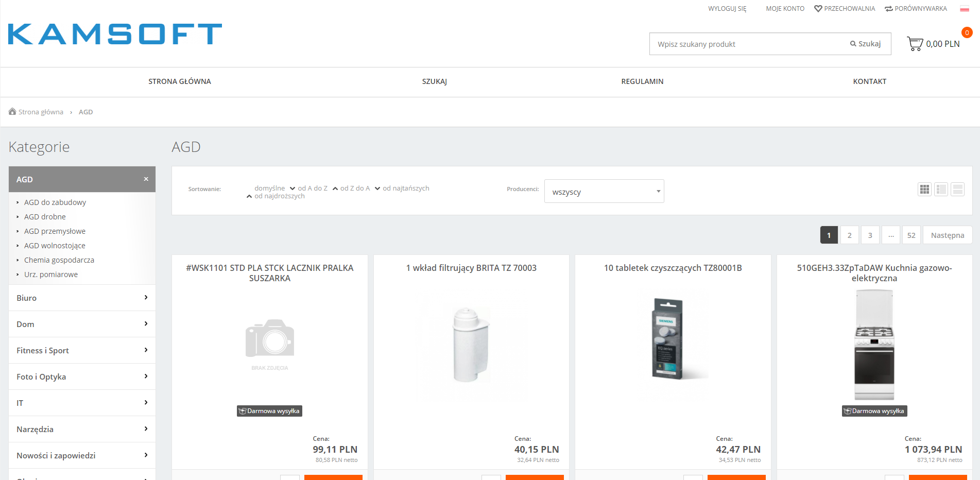
Task: Click the ellipsis pagination button
Action: coord(891,235)
